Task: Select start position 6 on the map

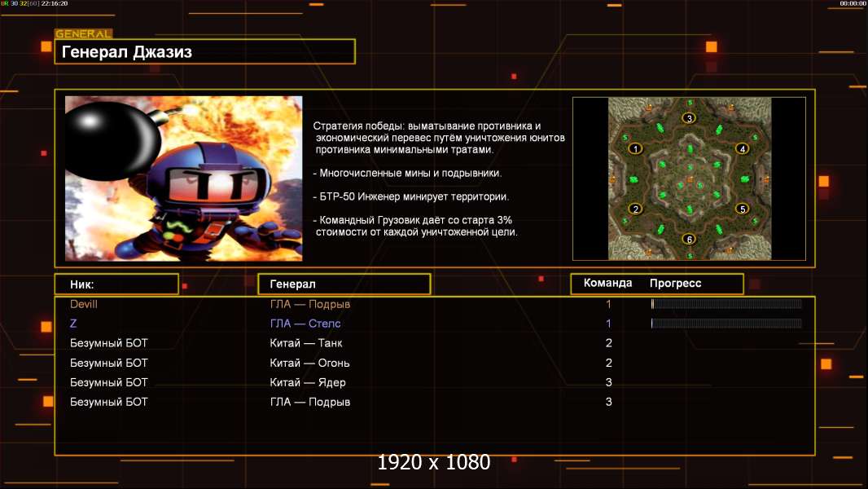Action: pos(689,240)
